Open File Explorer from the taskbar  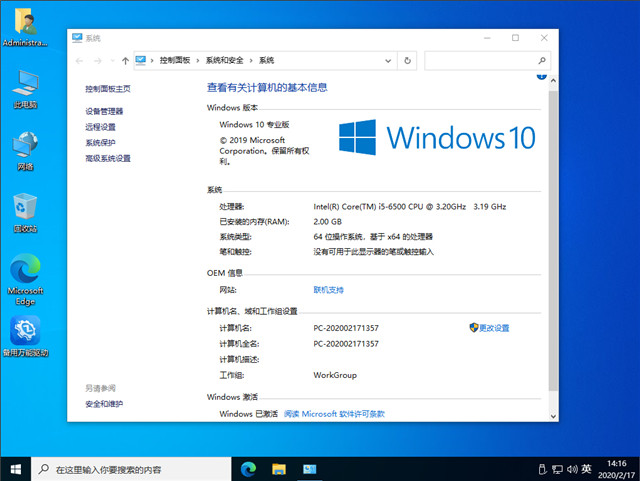tap(279, 469)
